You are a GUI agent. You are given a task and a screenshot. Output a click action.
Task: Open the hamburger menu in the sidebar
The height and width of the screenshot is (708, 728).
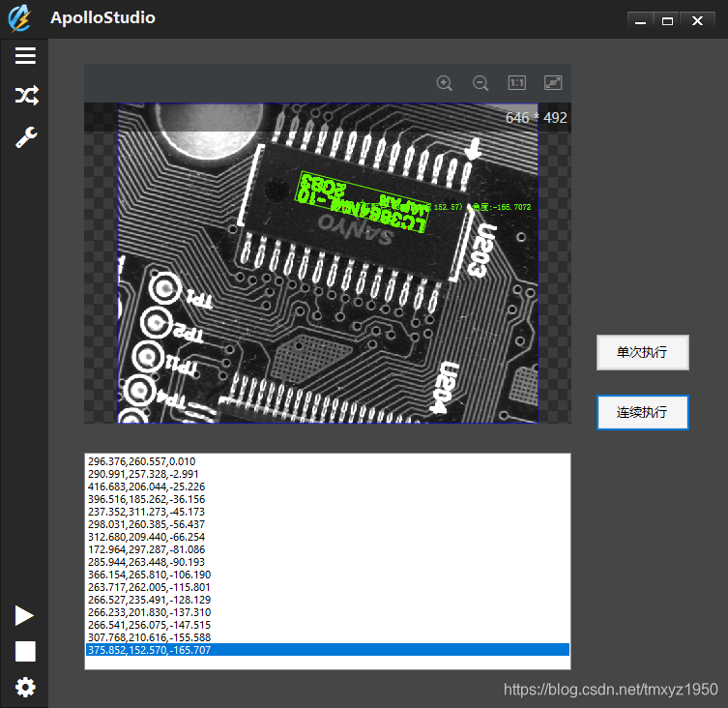(25, 56)
